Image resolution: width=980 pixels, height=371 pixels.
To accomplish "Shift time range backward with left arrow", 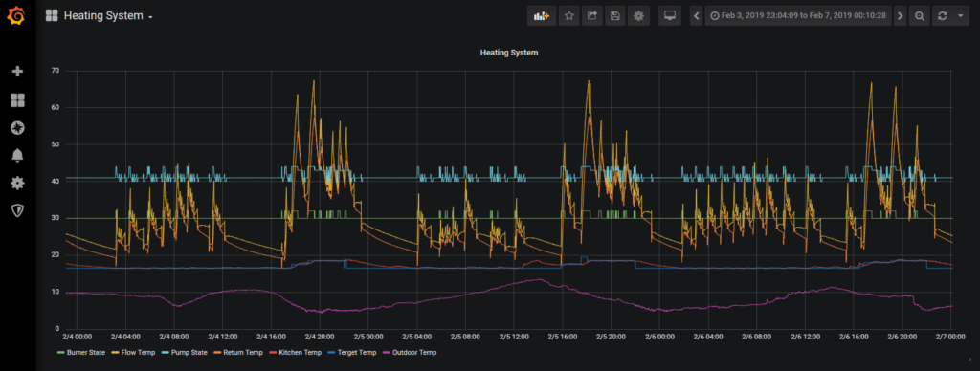I will point(697,16).
